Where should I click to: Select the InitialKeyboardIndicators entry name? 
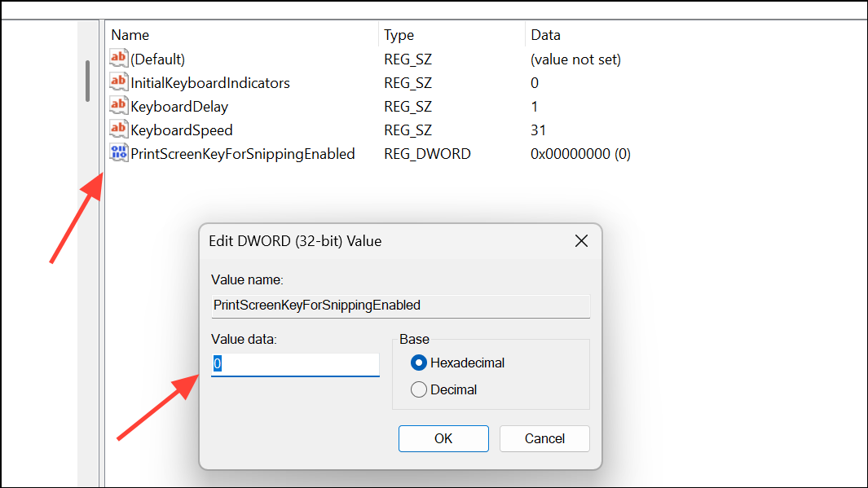pos(210,83)
